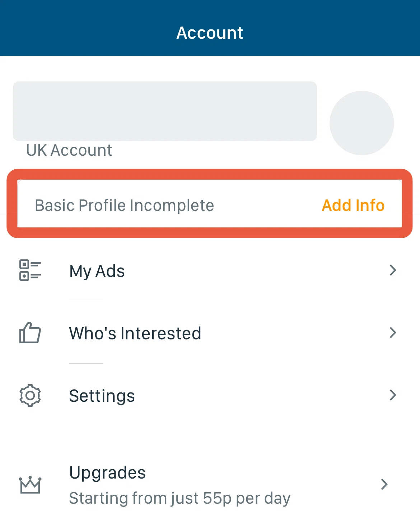Click Basic Profile Incomplete text
420x532 pixels.
tap(124, 206)
